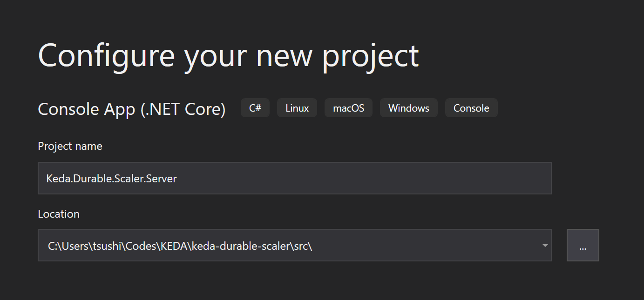The height and width of the screenshot is (300, 644).
Task: Click the C# language tag
Action: (x=255, y=108)
